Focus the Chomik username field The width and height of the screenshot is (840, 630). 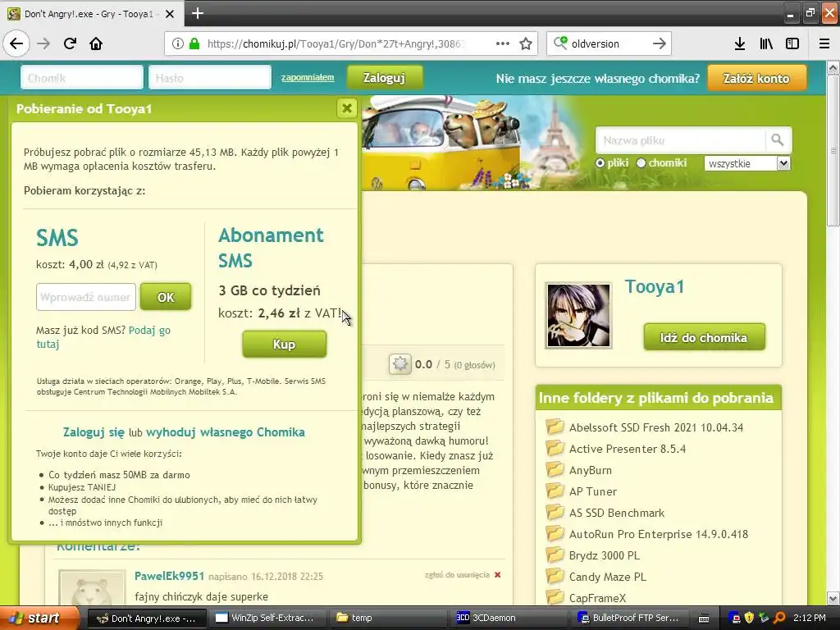(82, 78)
